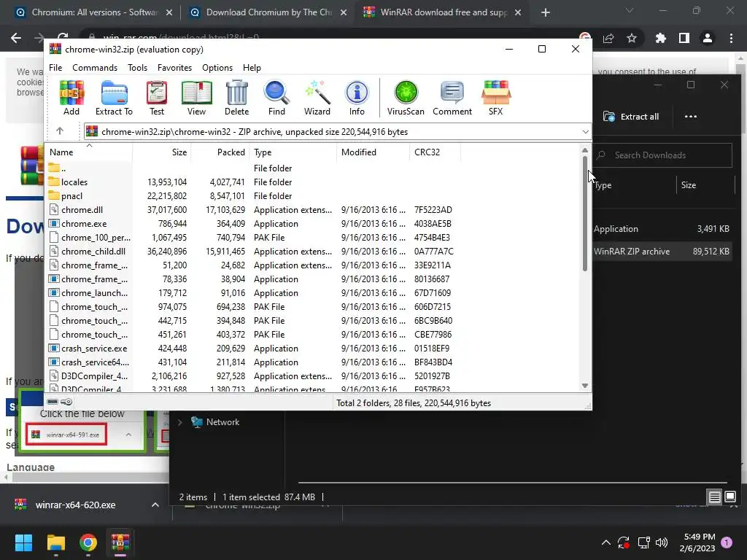Image resolution: width=747 pixels, height=560 pixels.
Task: Switch Explorer to details view icon
Action: coord(714,497)
